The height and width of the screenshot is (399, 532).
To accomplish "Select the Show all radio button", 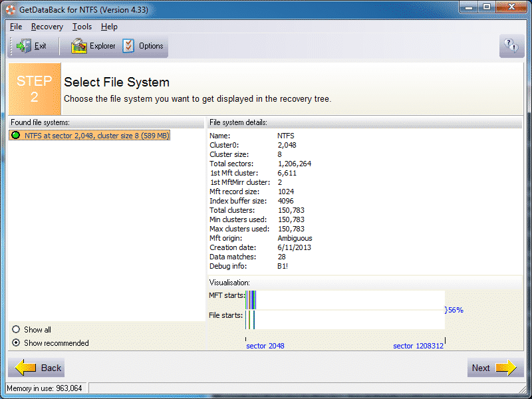I will [17, 330].
